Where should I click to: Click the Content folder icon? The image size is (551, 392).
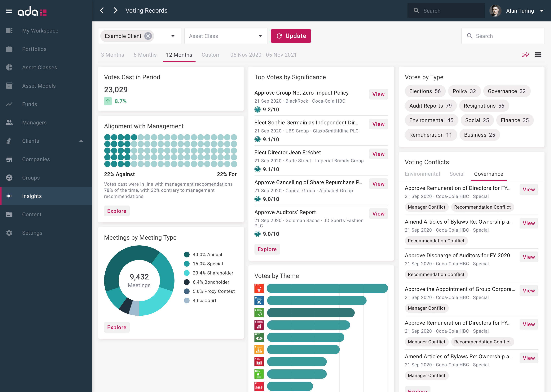[9, 214]
